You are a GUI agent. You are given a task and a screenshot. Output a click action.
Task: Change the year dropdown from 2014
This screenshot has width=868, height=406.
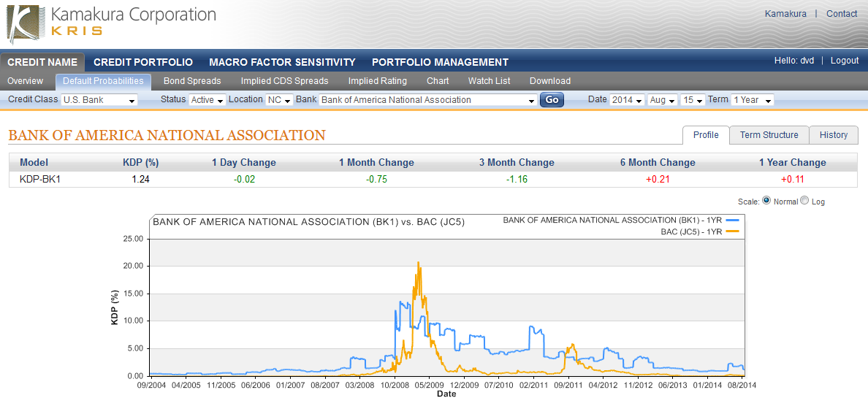[627, 100]
